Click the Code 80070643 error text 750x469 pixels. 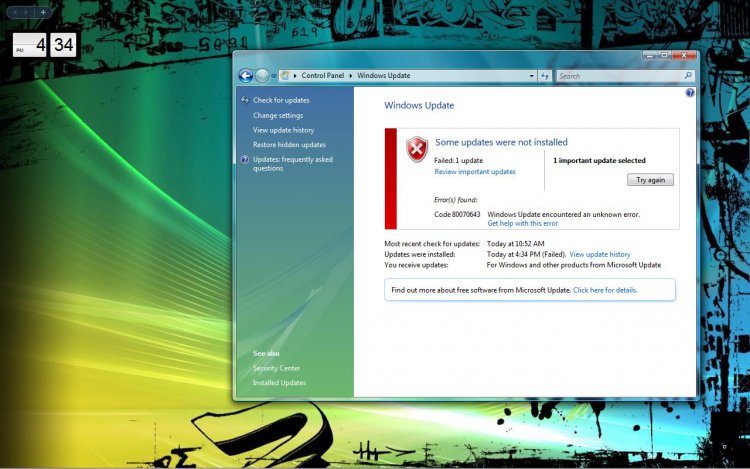(x=457, y=214)
